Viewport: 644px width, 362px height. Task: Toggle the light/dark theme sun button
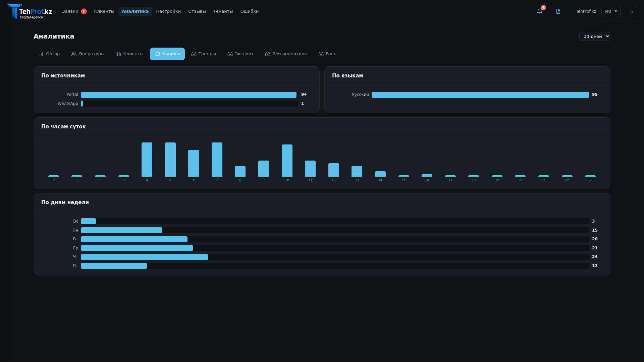631,11
